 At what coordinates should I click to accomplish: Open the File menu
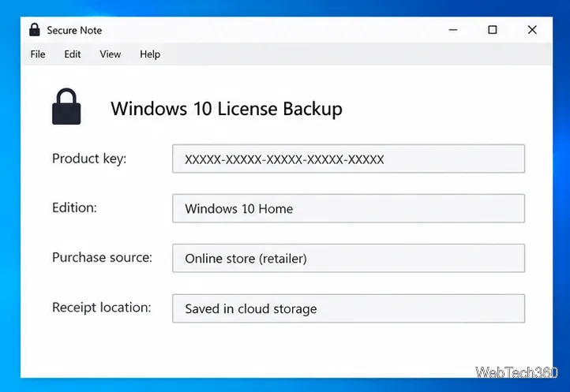point(38,54)
